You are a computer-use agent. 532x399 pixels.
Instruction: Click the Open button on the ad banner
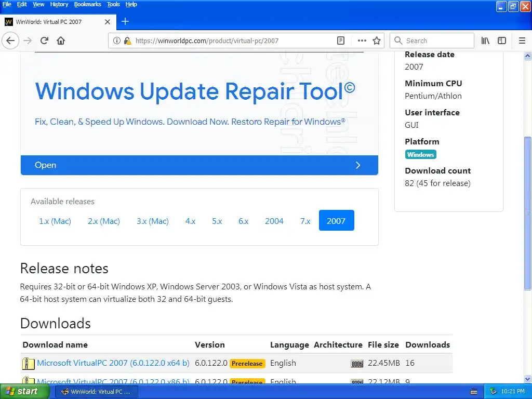(x=199, y=165)
